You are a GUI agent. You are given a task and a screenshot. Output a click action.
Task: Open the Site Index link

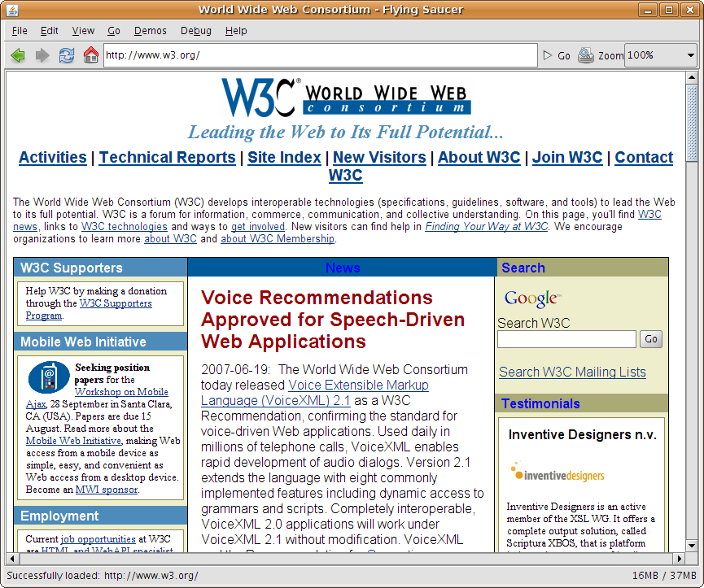[284, 158]
